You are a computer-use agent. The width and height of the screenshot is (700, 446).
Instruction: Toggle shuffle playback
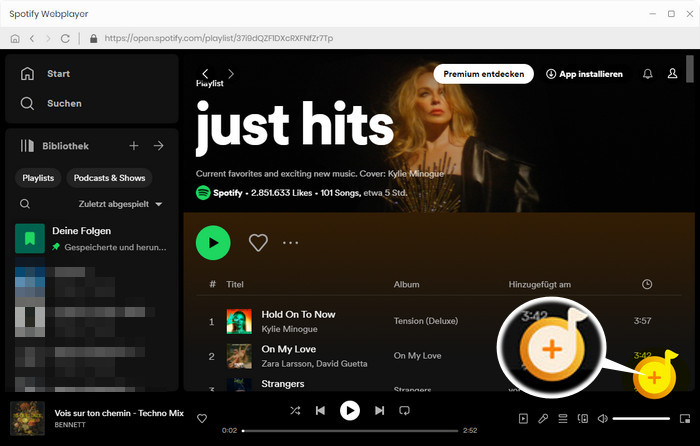point(295,411)
